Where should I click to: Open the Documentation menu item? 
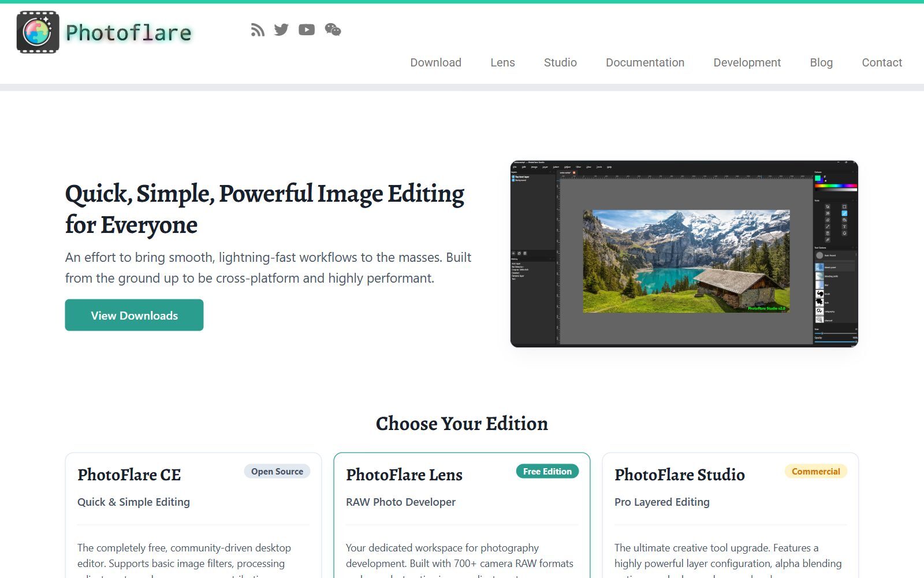pyautogui.click(x=645, y=62)
